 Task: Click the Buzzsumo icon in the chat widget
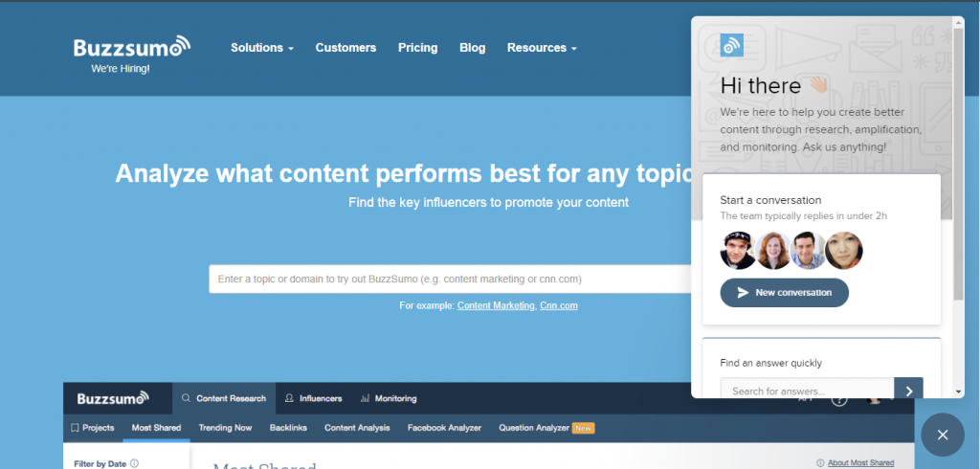pyautogui.click(x=732, y=45)
